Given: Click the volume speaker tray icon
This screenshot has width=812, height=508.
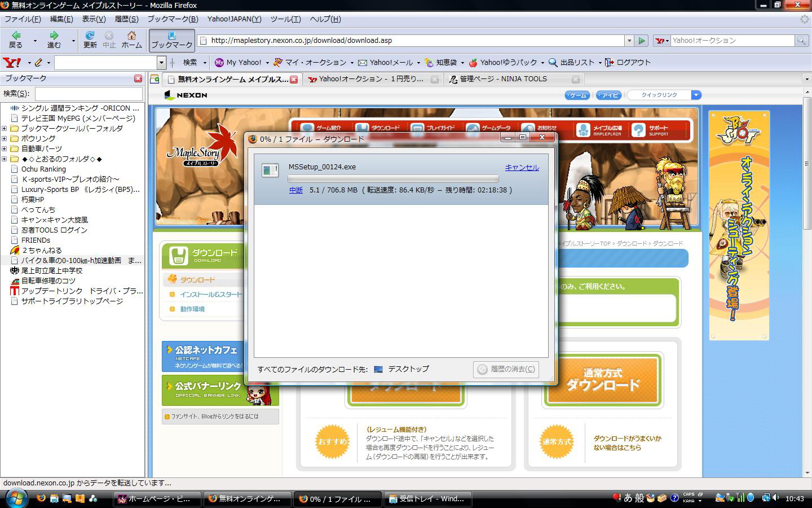Looking at the screenshot, I should click(x=776, y=498).
